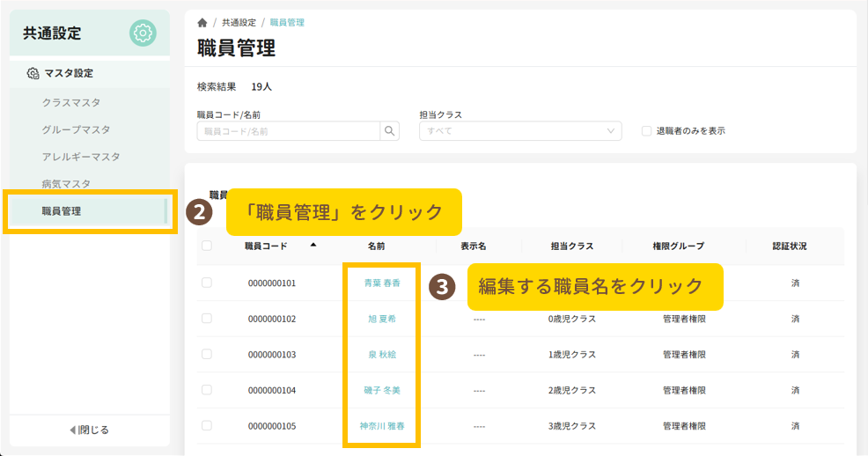Click the 職員コード/名前 search field
Screen dimensions: 868x456
(x=288, y=131)
